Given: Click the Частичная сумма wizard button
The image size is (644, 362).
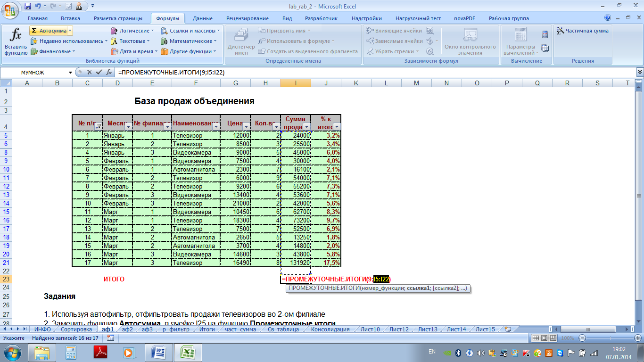Looking at the screenshot, I should (583, 31).
